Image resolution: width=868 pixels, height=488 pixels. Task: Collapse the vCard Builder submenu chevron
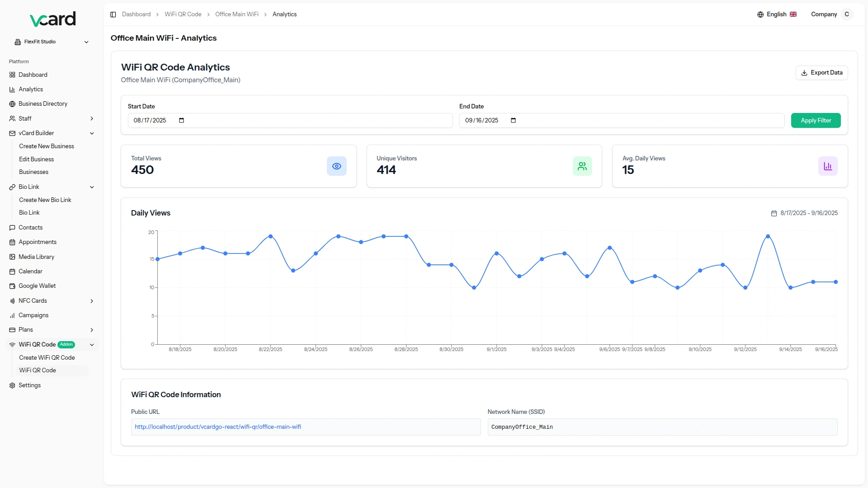[92, 133]
